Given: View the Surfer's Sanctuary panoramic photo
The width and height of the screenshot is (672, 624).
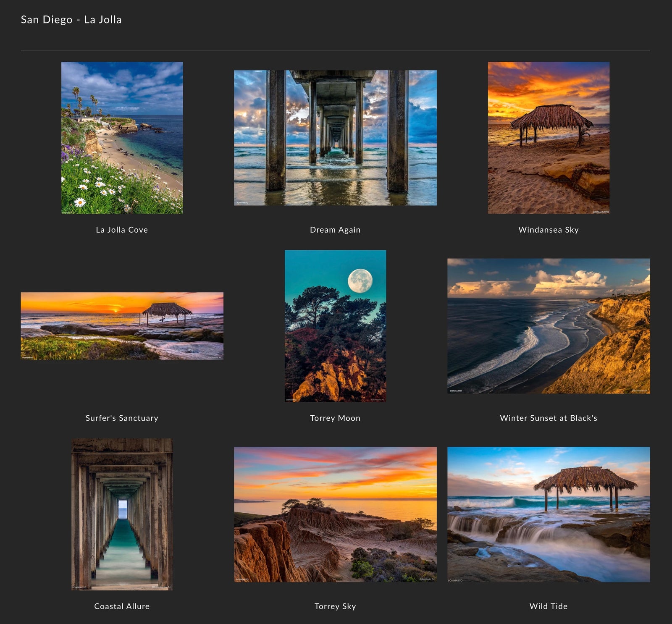Looking at the screenshot, I should (x=122, y=326).
